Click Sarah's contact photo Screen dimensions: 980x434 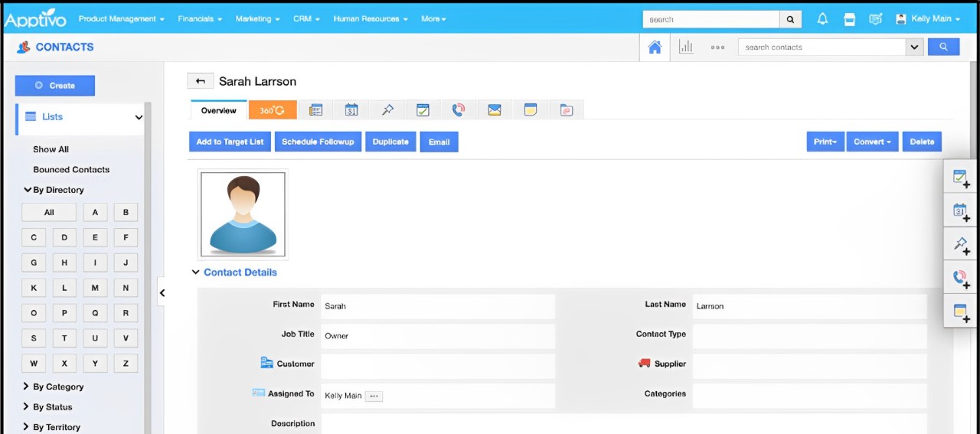[243, 214]
